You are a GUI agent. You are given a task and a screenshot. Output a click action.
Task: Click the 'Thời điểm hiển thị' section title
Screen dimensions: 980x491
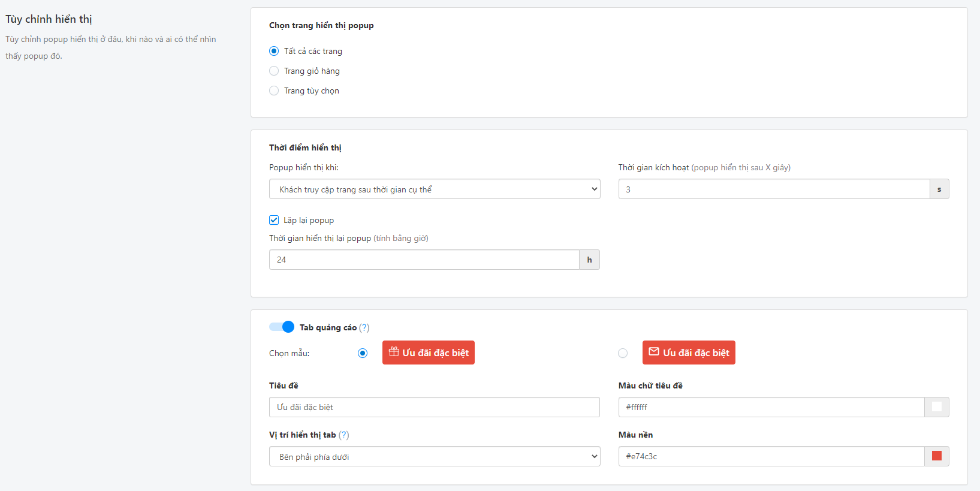(305, 147)
